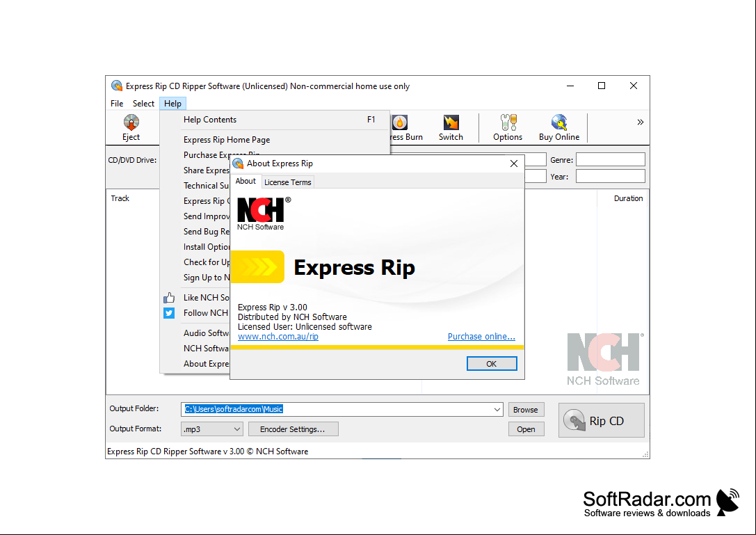The height and width of the screenshot is (535, 756).
Task: Click the Purchase online link
Action: [x=481, y=337]
